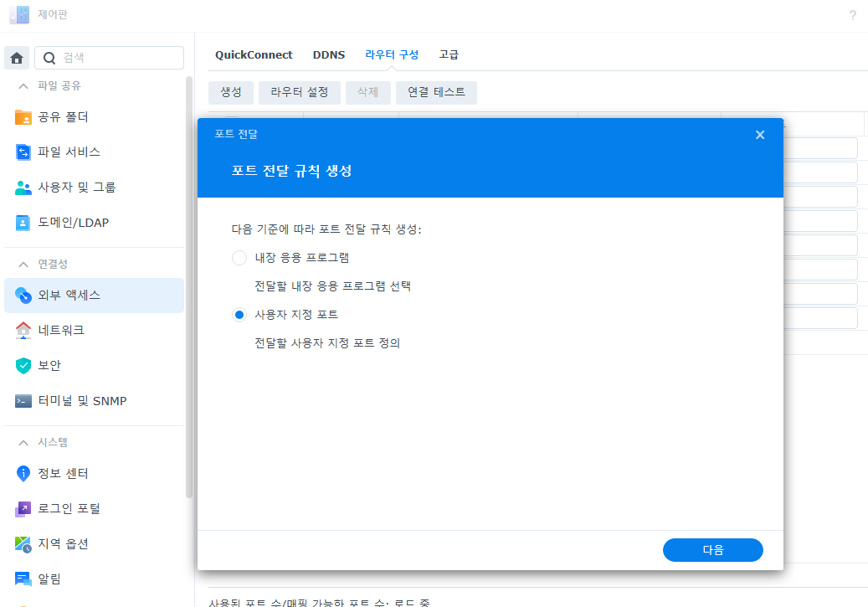This screenshot has width=868, height=607.
Task: Collapse the 파일 공유 section
Action: click(x=23, y=86)
